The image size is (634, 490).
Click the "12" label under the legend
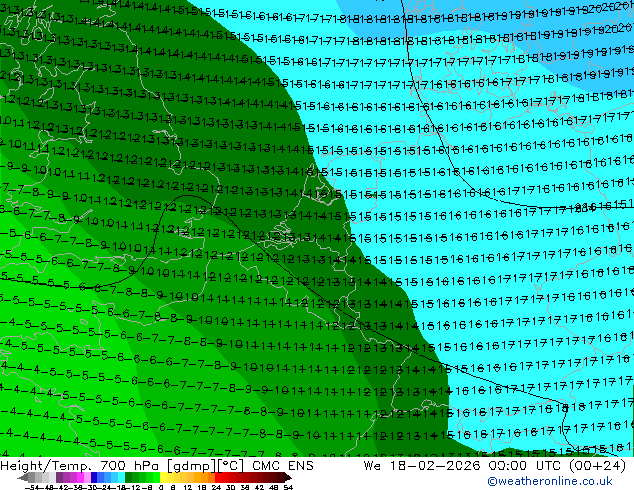187,488
